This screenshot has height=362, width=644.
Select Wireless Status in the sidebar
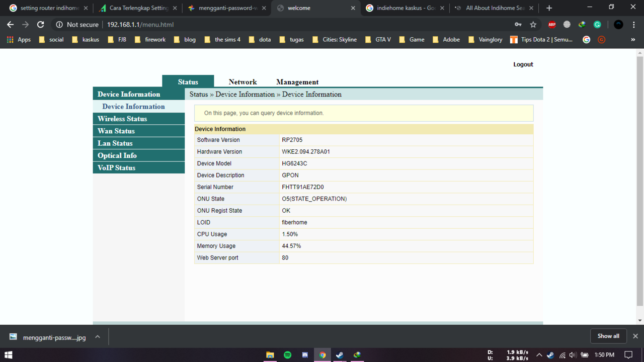click(122, 119)
